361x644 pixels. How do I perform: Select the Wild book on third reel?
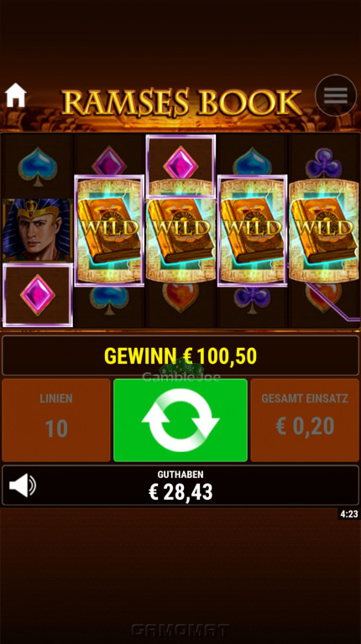180,231
